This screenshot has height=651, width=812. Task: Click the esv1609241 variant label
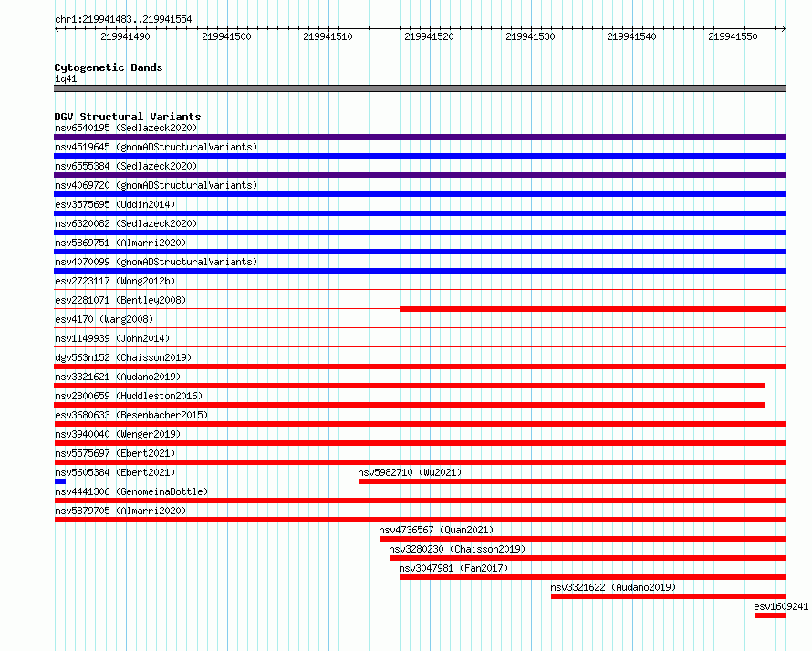(781, 606)
